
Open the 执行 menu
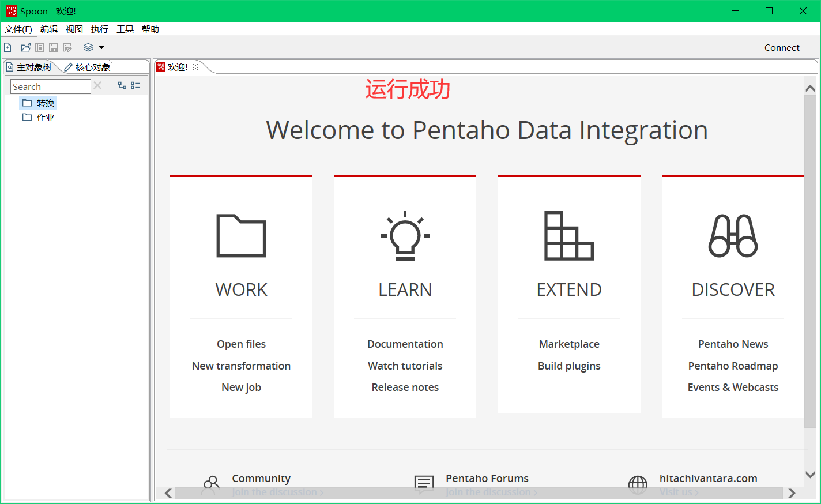pyautogui.click(x=100, y=29)
